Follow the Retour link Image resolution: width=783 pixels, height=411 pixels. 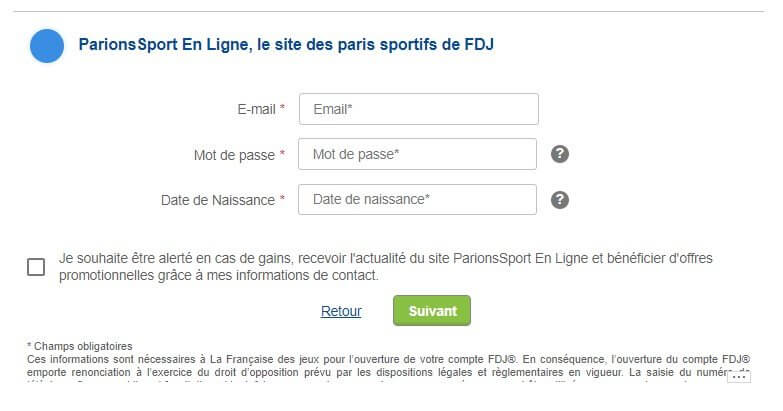click(x=341, y=311)
